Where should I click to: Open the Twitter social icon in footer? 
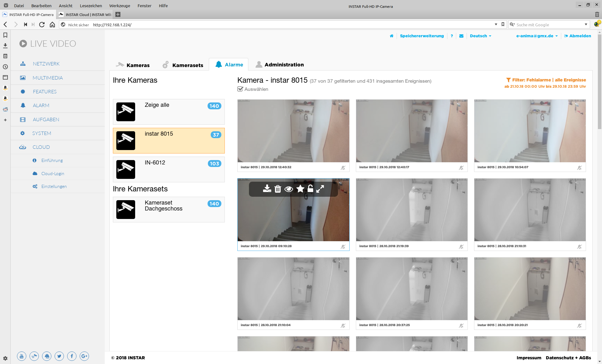[59, 356]
